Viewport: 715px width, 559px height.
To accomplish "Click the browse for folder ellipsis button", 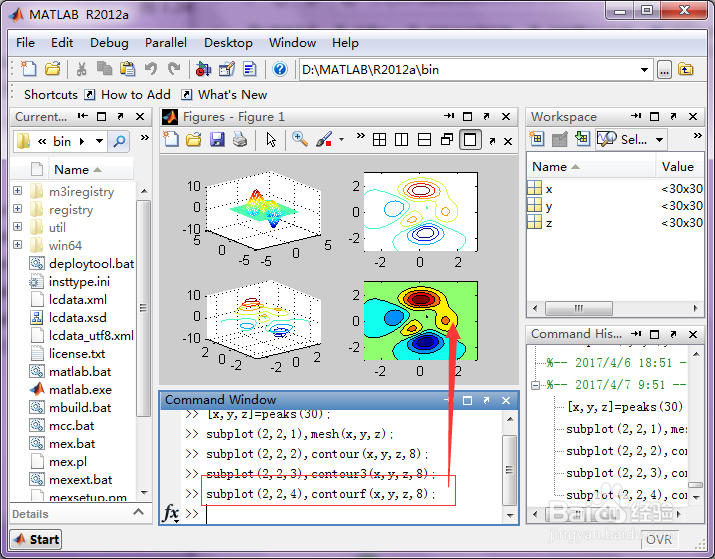I will pyautogui.click(x=664, y=70).
